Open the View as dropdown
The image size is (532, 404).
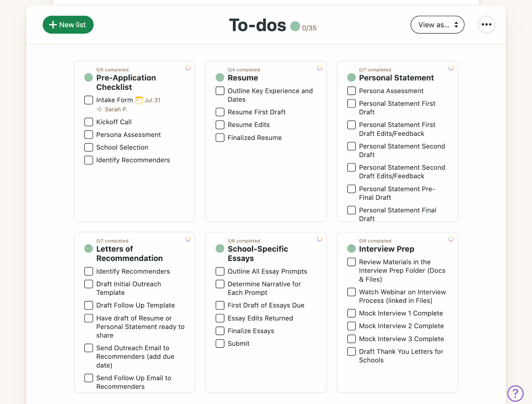pyautogui.click(x=437, y=25)
